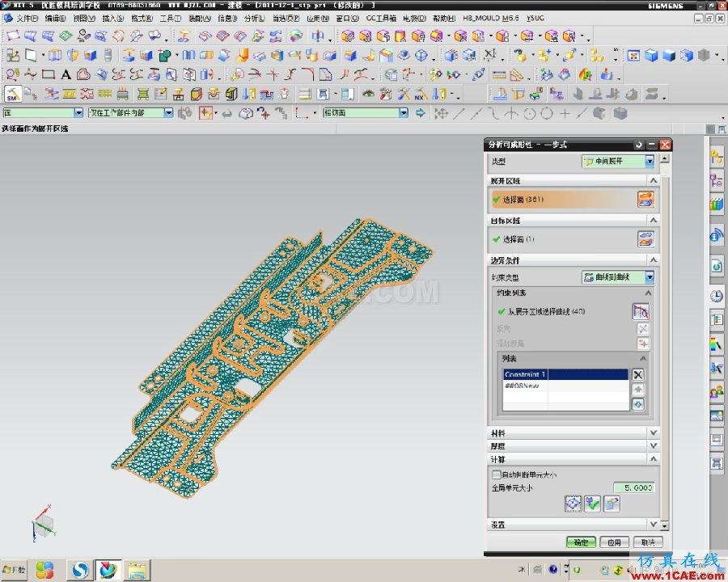
Task: Open the 类型 dropdown showing 中间展开
Action: [618, 161]
